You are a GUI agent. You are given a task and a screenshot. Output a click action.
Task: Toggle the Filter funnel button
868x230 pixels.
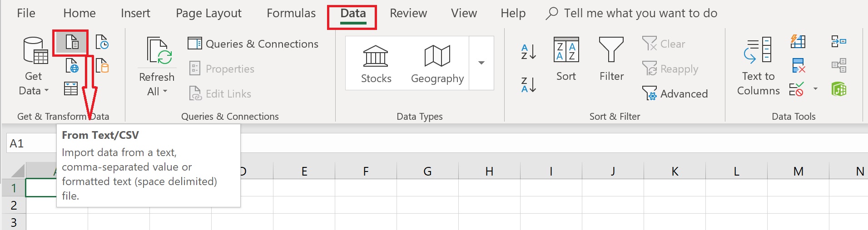pyautogui.click(x=611, y=59)
